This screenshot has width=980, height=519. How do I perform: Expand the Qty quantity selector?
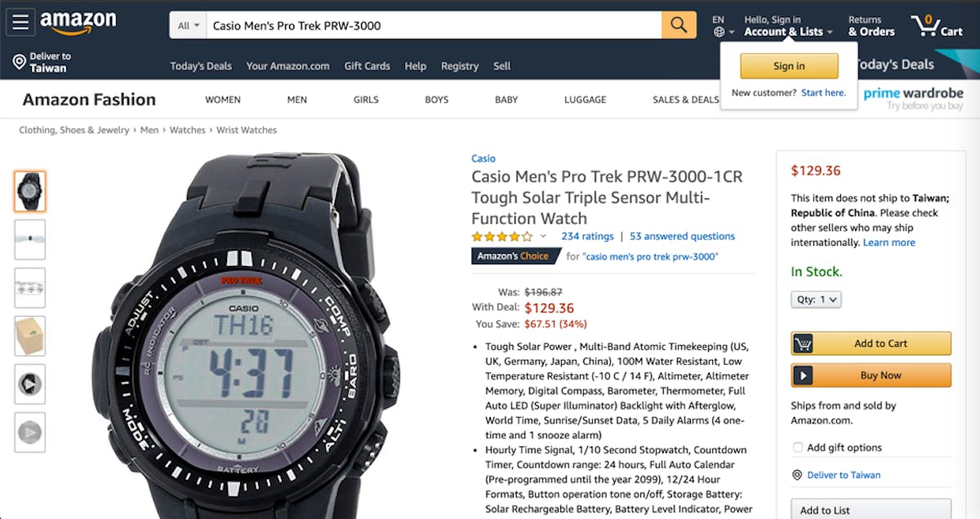click(816, 299)
